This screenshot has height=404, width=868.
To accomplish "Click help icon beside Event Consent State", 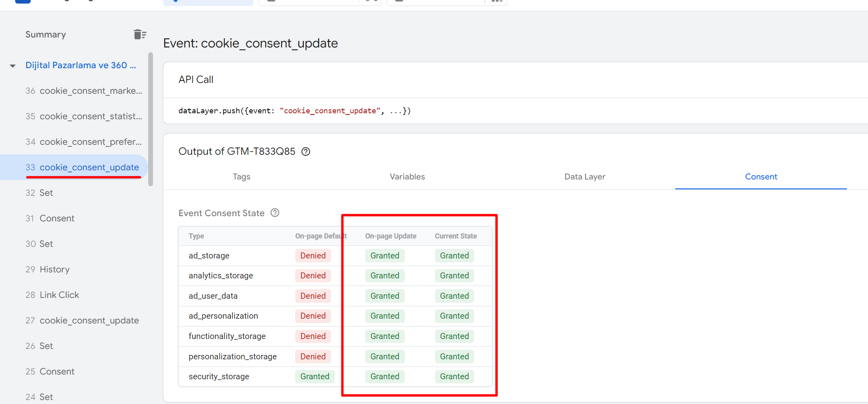I will click(x=275, y=213).
